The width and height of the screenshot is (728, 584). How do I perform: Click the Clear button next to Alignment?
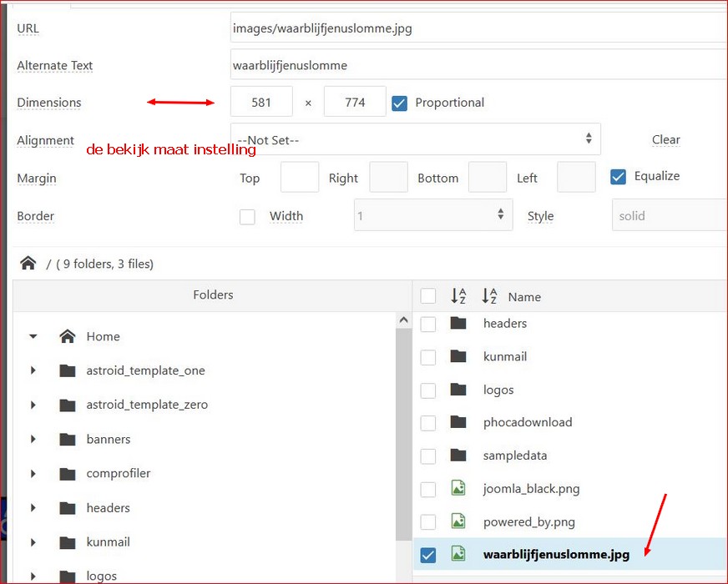pos(665,139)
